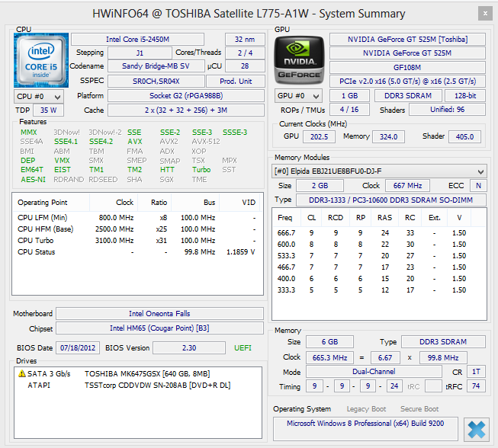Open the CPU #0 selector dropdown
Screen dimensions: 498x448
pyautogui.click(x=39, y=97)
